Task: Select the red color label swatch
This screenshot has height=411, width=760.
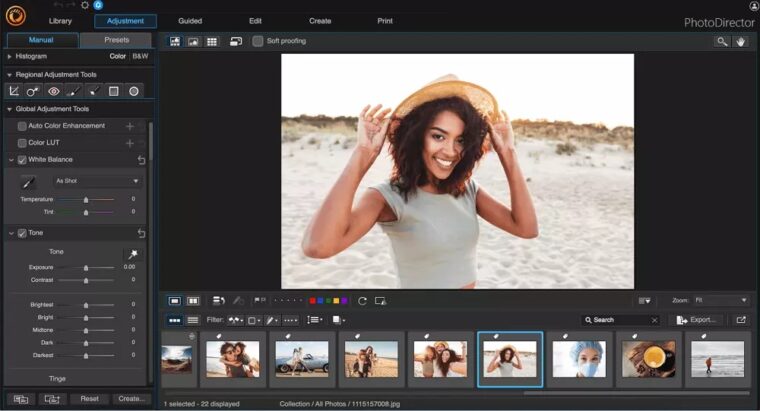Action: click(x=313, y=301)
